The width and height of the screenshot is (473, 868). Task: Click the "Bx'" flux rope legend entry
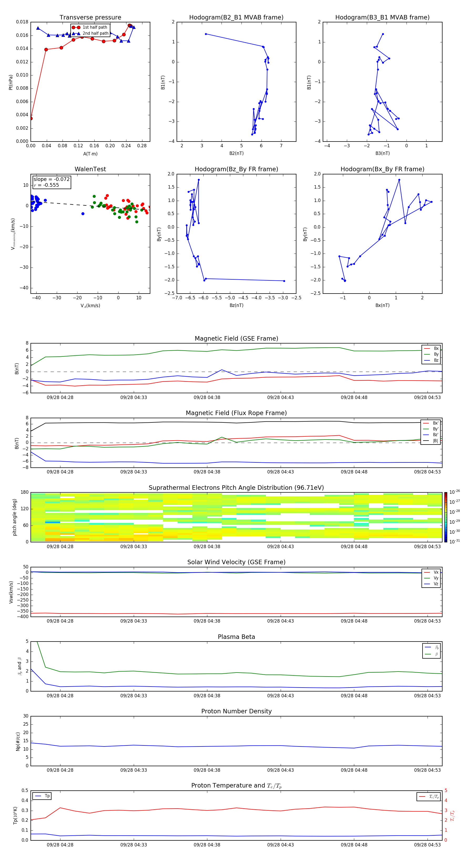click(x=431, y=423)
